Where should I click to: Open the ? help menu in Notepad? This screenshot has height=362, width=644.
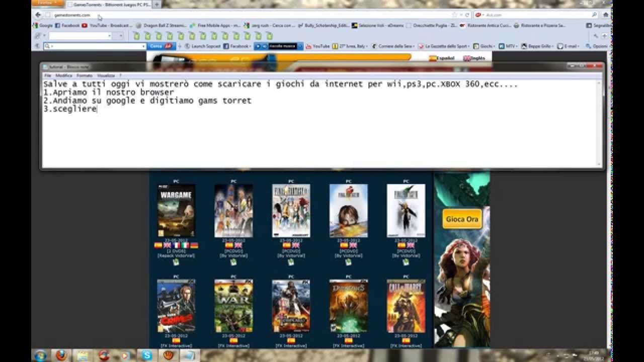[120, 75]
